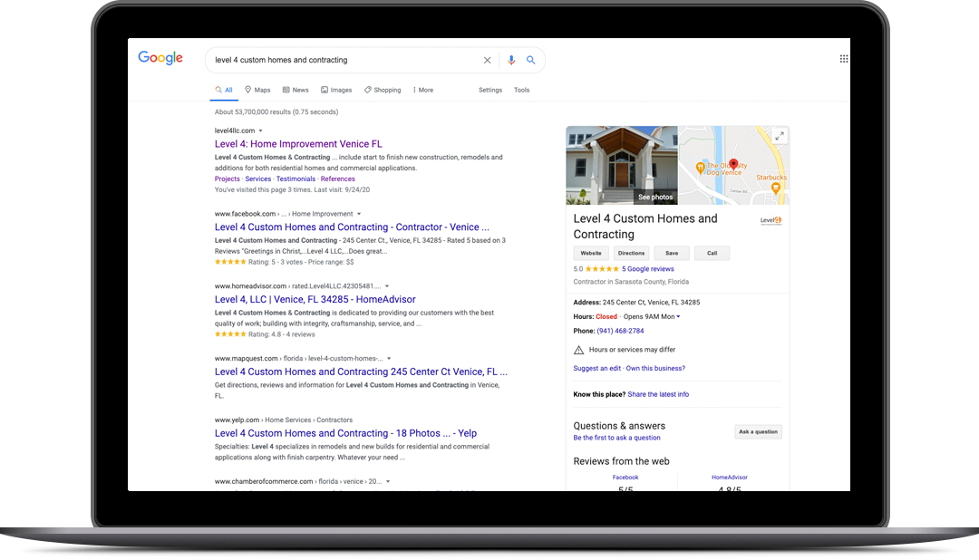This screenshot has width=979, height=560.
Task: Expand the level4llc.com result options arrow
Action: click(260, 131)
